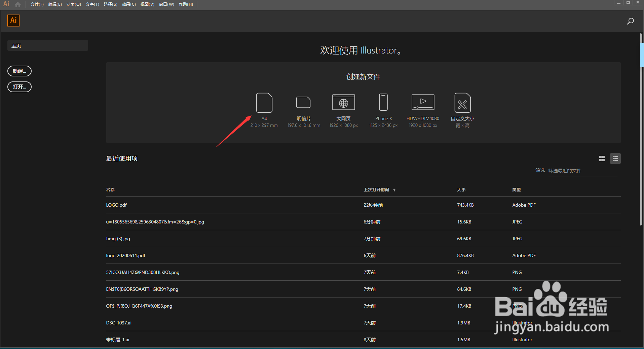
Task: Click the 1.5MB size cell
Action: [x=464, y=340]
